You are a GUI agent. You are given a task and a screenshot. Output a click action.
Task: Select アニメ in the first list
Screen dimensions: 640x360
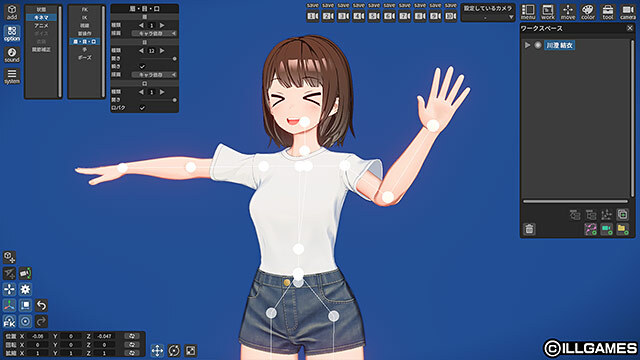coord(41,25)
